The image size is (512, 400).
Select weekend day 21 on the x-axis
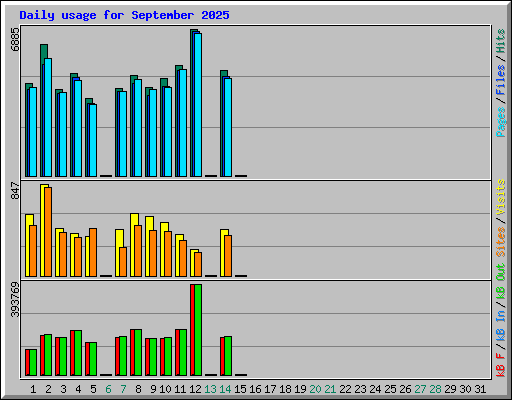pos(330,389)
